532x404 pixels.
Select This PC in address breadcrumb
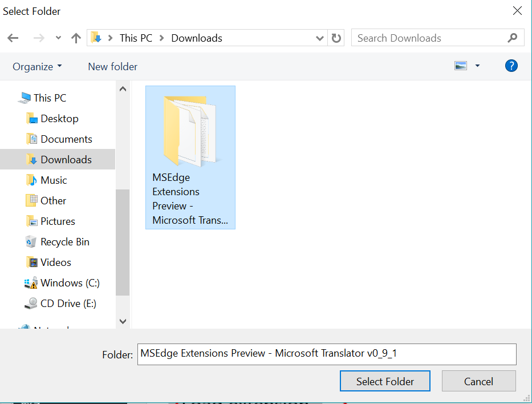click(136, 38)
